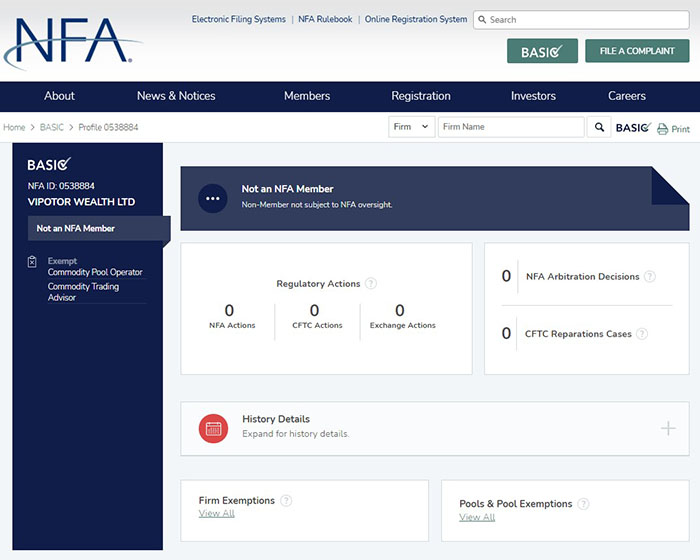Open View All link under Firm Exemptions
This screenshot has height=560, width=700.
216,514
